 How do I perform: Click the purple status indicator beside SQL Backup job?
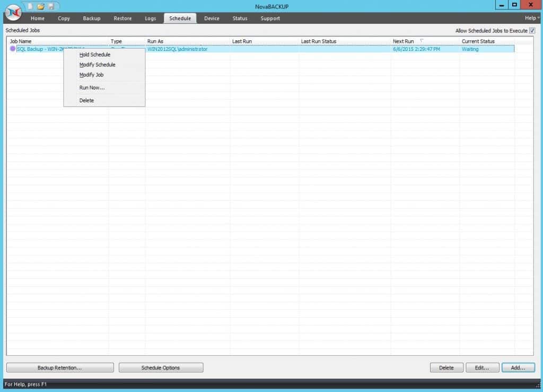(13, 49)
